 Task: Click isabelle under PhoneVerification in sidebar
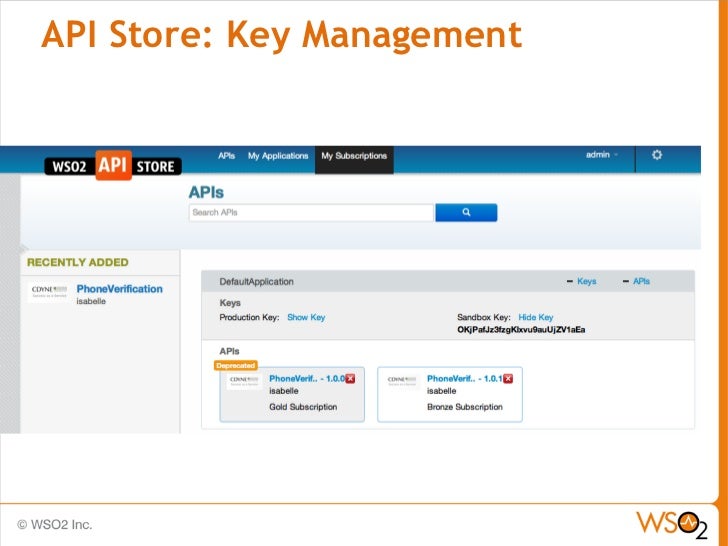point(91,302)
